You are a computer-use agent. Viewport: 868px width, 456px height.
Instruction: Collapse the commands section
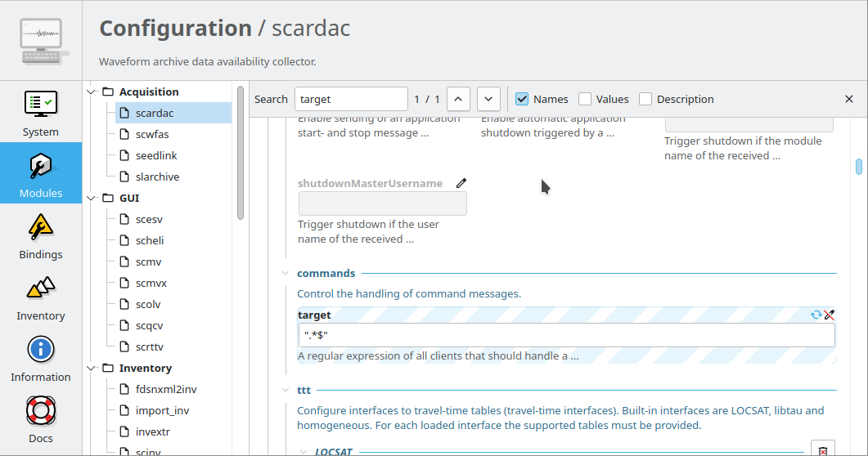(286, 273)
